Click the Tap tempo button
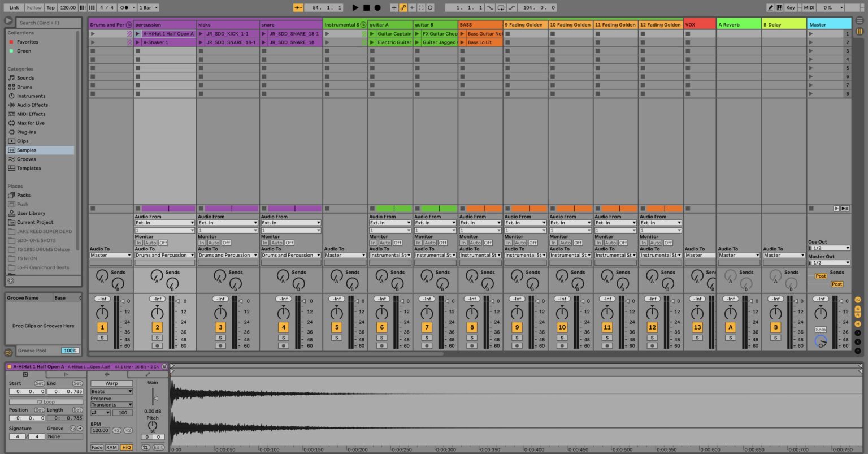868x454 pixels. (51, 8)
